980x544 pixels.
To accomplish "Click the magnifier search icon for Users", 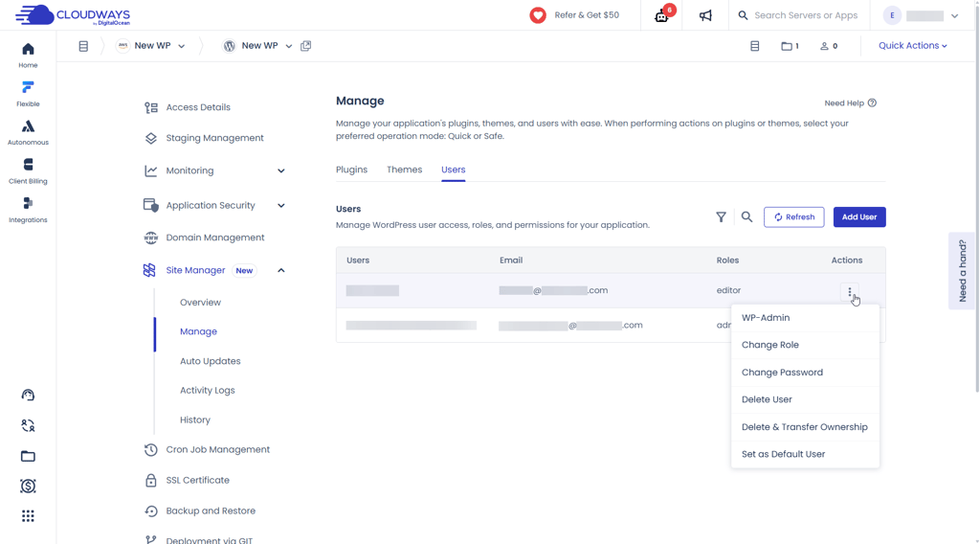I will [746, 217].
